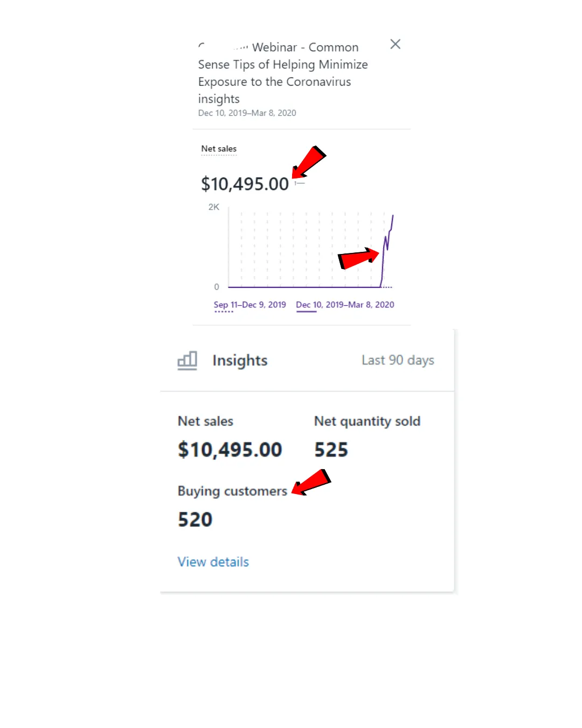Click the Net quantity sold value 525

tap(331, 450)
